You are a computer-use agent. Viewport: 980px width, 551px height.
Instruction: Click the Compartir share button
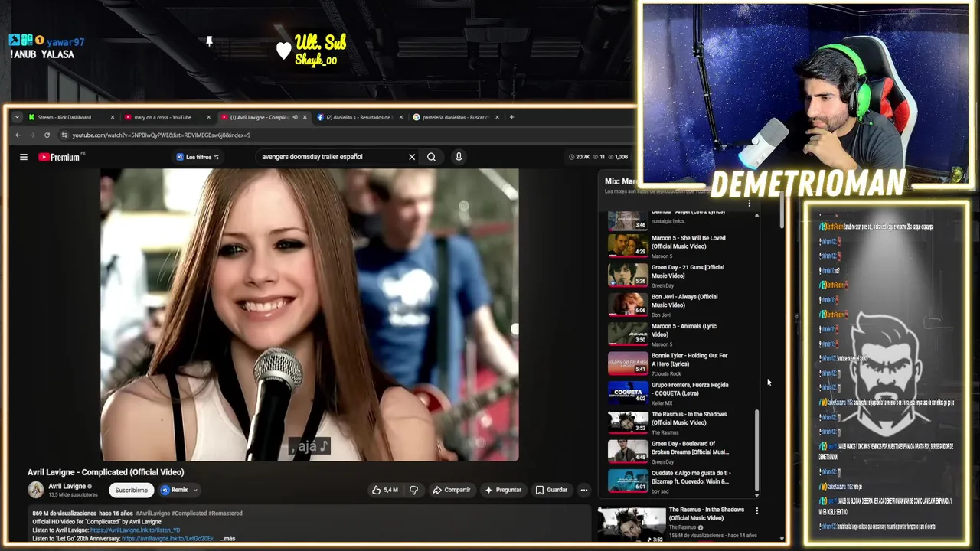(452, 490)
